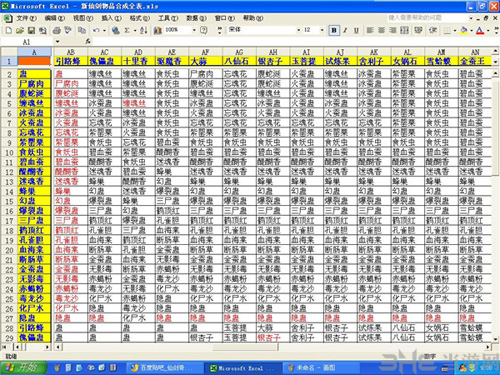Open the 数据(D) Data menu

196,18
